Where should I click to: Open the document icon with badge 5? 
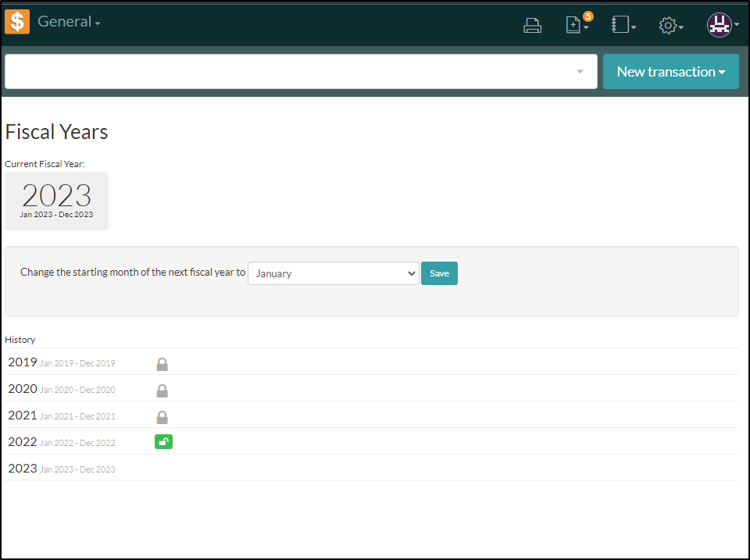(575, 25)
